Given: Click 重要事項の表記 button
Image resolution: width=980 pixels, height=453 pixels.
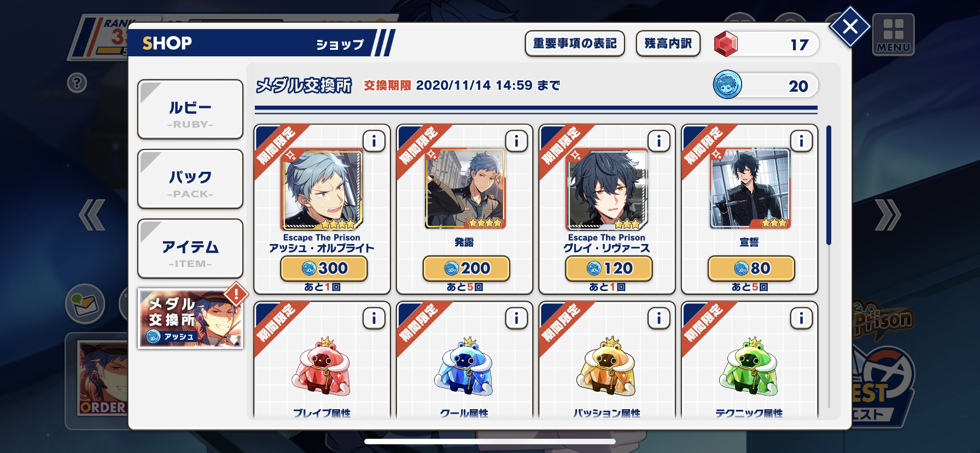Looking at the screenshot, I should click(x=575, y=43).
